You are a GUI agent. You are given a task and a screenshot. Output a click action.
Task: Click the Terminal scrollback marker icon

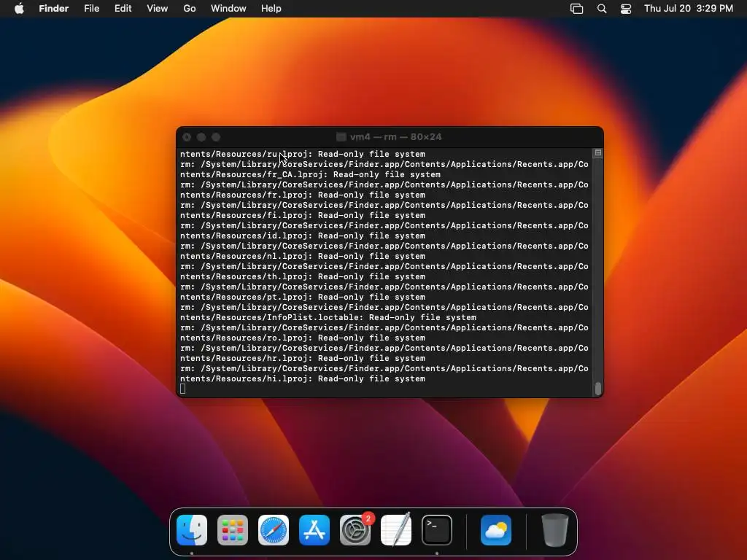pos(598,153)
